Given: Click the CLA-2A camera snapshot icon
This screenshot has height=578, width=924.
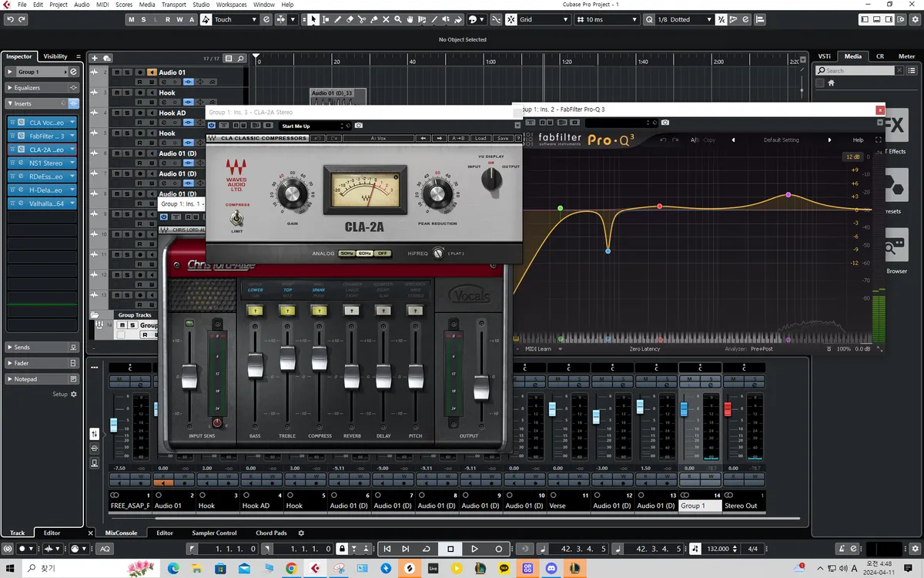Looking at the screenshot, I should [359, 126].
